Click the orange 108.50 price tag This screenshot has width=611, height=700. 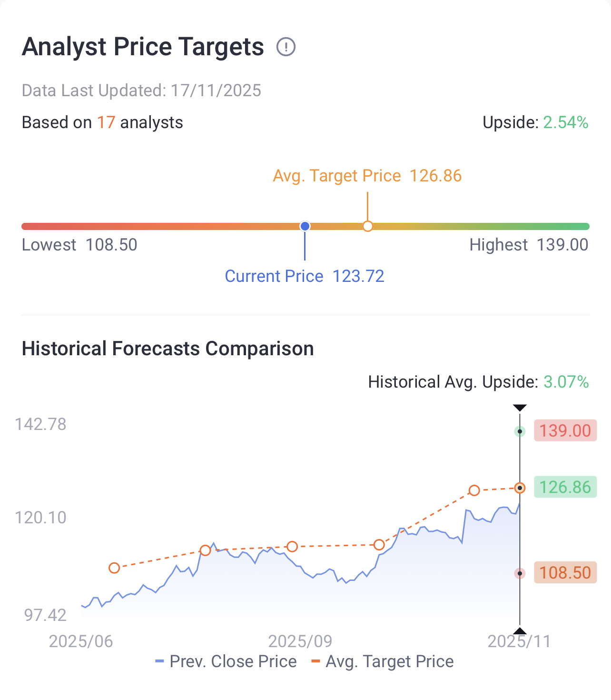565,572
